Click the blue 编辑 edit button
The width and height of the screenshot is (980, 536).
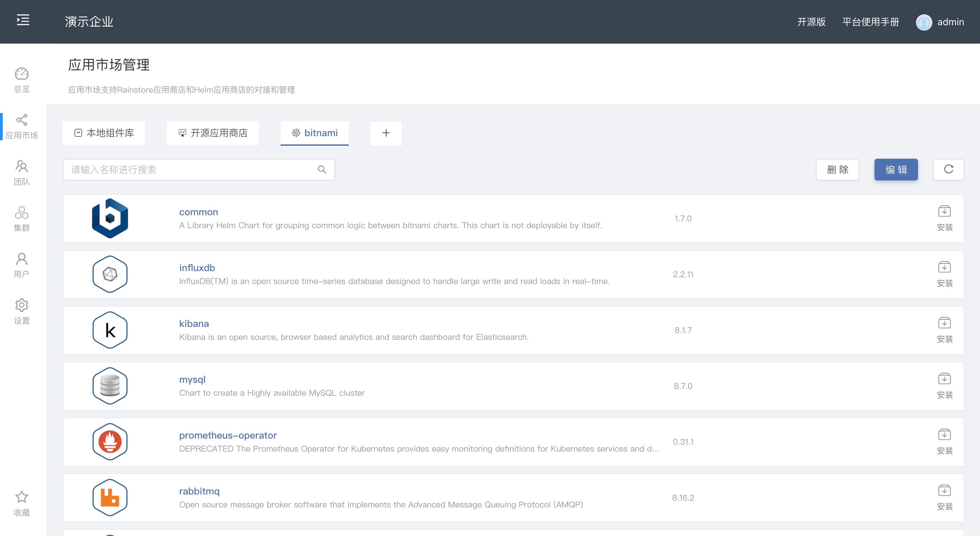pyautogui.click(x=896, y=170)
